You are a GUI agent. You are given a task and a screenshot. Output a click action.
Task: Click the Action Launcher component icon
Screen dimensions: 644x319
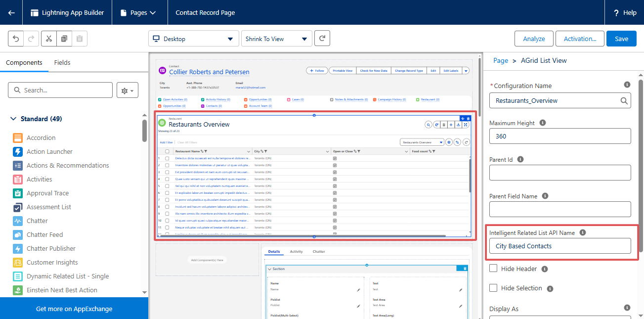click(x=18, y=152)
